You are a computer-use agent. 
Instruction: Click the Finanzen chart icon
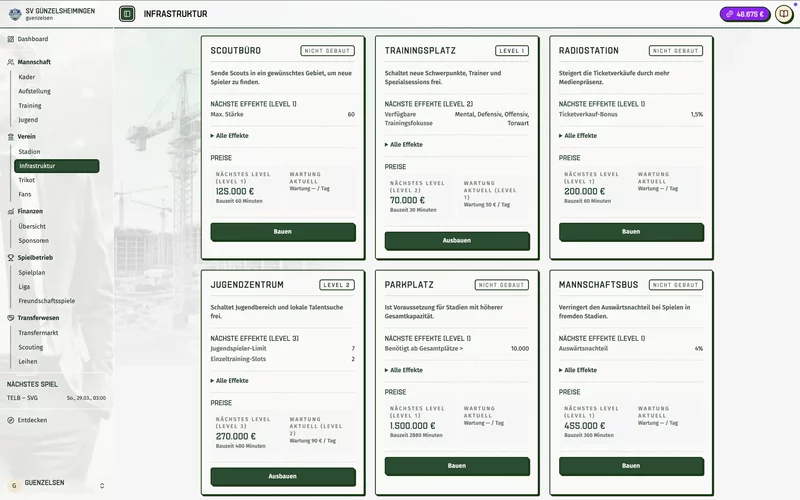pos(10,211)
